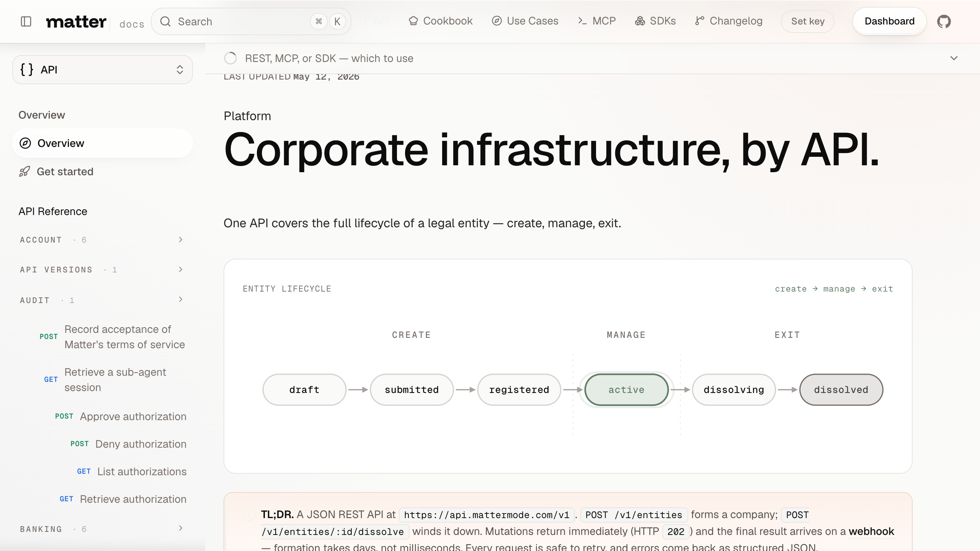The image size is (980, 551).
Task: Expand the ACCOUNT section chevron
Action: (x=181, y=240)
